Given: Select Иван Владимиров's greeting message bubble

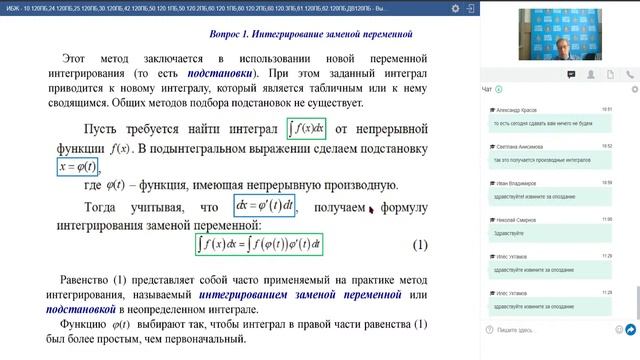Looking at the screenshot, I should pyautogui.click(x=550, y=197).
